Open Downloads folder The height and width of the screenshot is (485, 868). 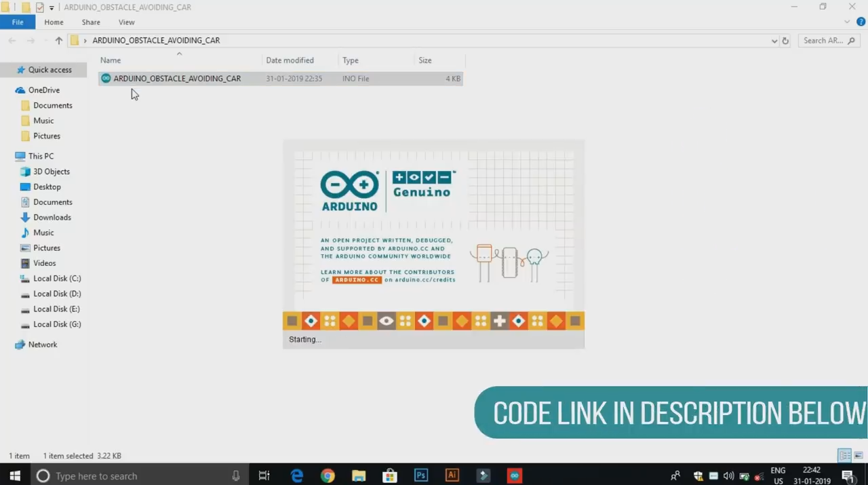pos(52,217)
